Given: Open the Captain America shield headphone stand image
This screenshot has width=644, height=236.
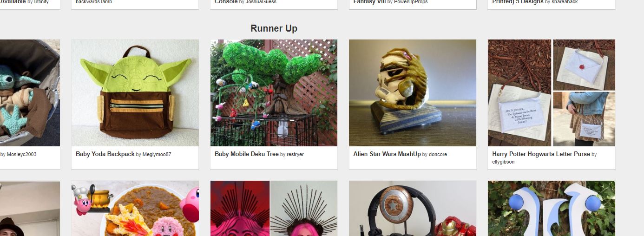Looking at the screenshot, I should coord(413,209).
